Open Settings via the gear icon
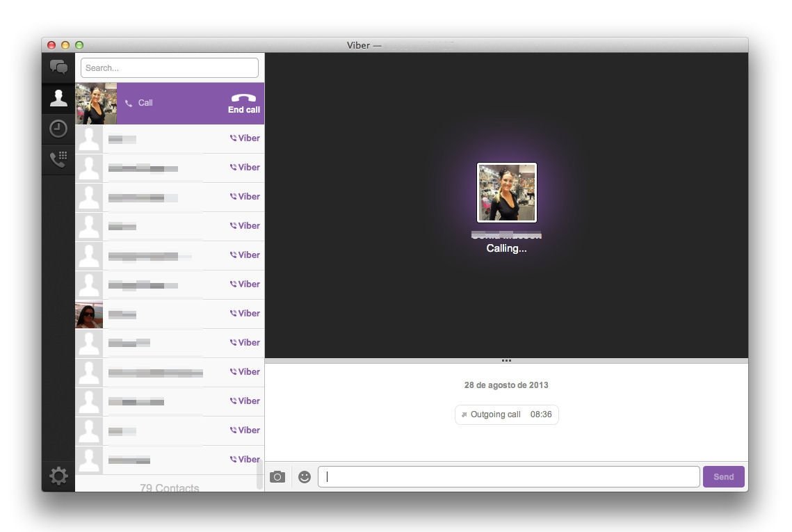 58,476
